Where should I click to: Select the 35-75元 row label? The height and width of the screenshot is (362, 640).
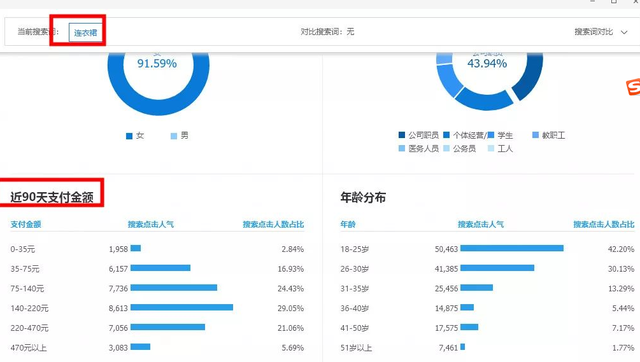(x=25, y=269)
